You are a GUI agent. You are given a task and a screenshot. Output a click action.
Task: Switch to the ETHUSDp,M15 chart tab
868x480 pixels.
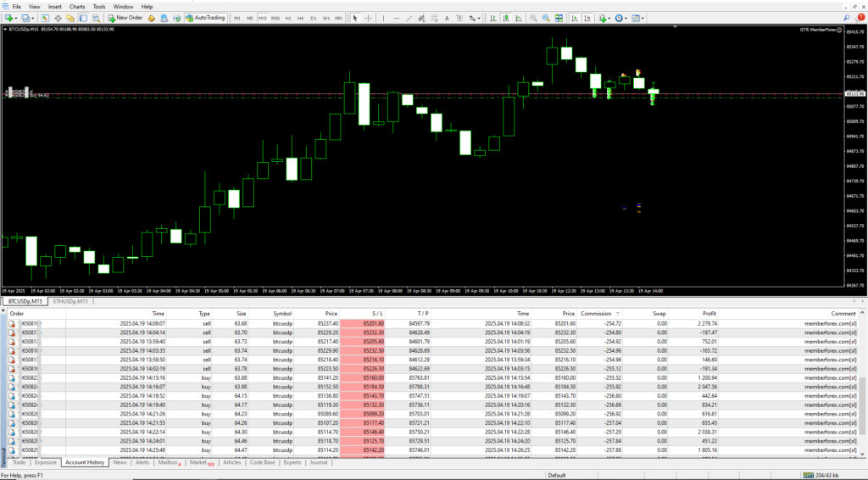click(71, 301)
